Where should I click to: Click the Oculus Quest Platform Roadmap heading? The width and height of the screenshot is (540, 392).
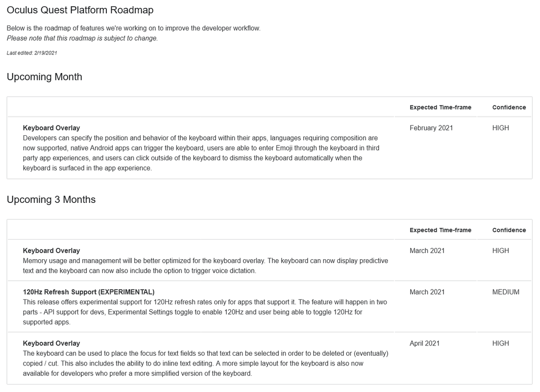click(80, 10)
